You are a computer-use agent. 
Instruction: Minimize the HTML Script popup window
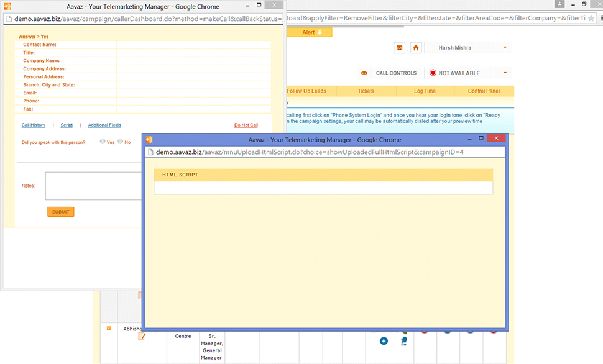[469, 139]
